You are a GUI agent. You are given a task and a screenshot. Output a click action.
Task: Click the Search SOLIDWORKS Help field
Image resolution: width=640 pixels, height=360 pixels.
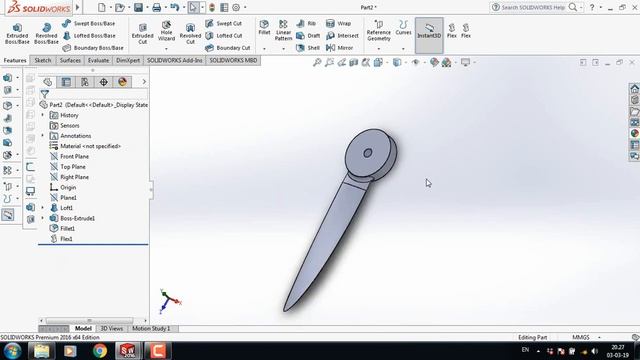pyautogui.click(x=533, y=7)
